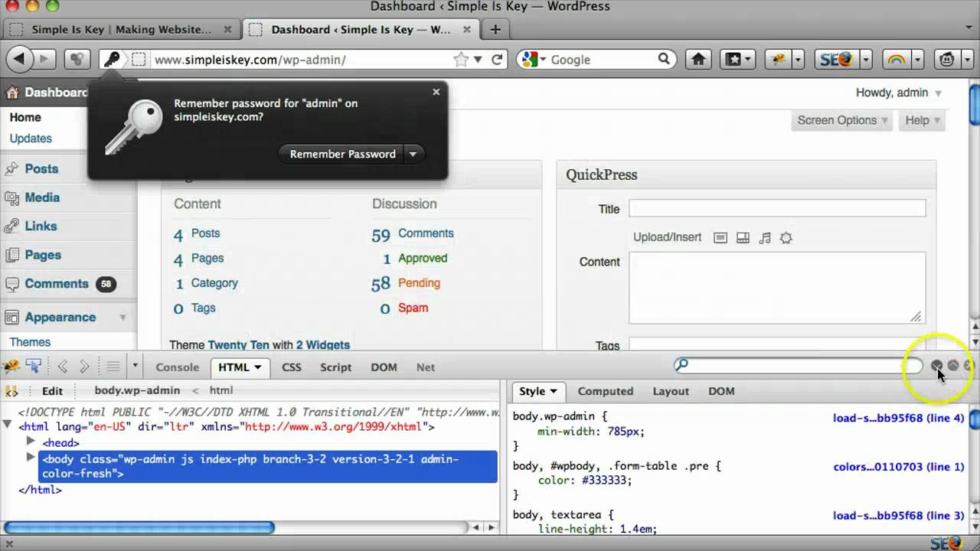Minimize Firebug with the first panel button

pos(937,366)
